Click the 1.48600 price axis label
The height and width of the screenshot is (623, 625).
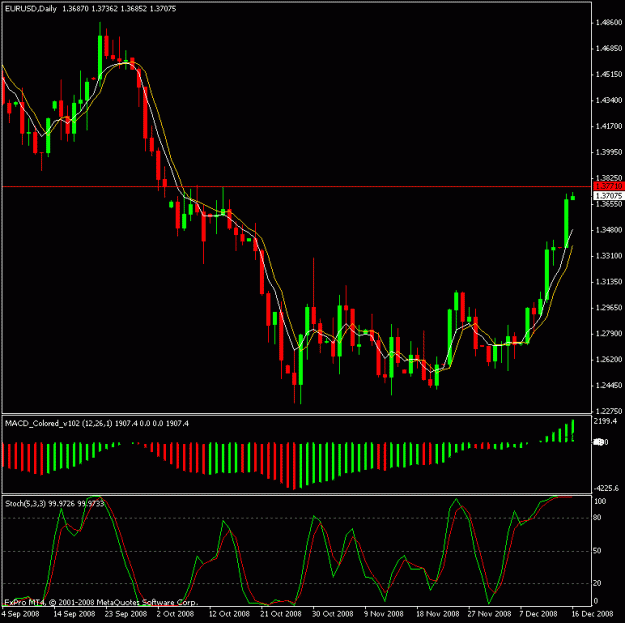[609, 23]
